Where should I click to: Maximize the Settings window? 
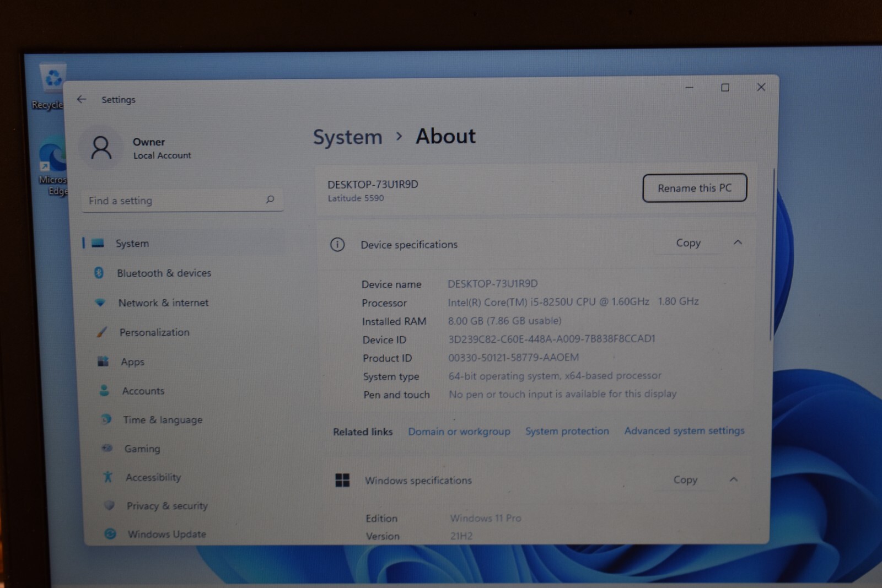(725, 88)
